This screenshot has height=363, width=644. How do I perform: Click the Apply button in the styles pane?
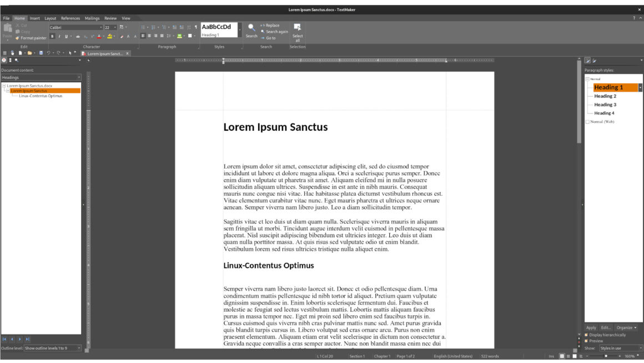click(x=591, y=327)
